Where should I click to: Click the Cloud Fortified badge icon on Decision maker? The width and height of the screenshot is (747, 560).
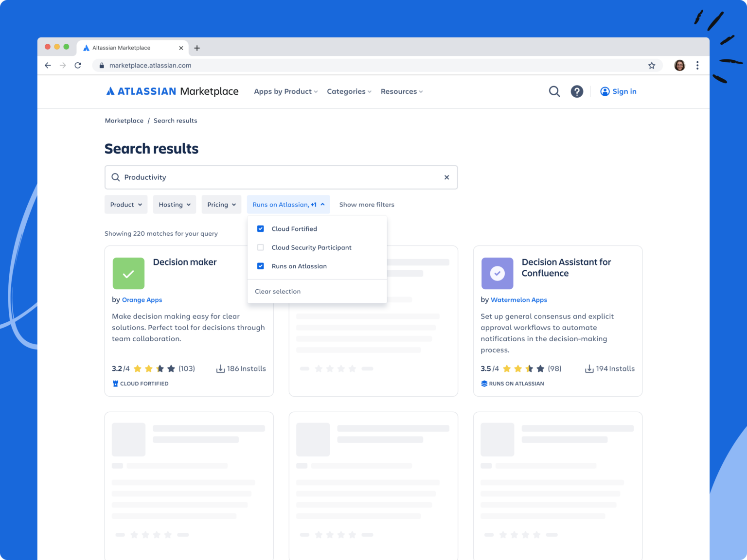click(115, 384)
